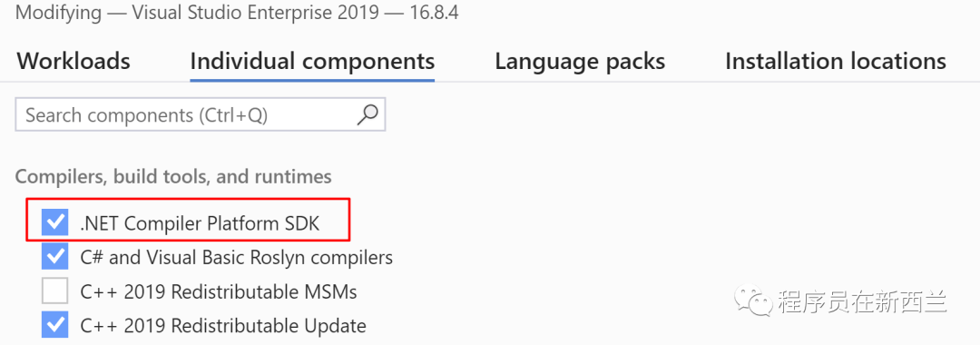Click the magnifying glass search icon
This screenshot has height=345, width=980.
tap(367, 114)
